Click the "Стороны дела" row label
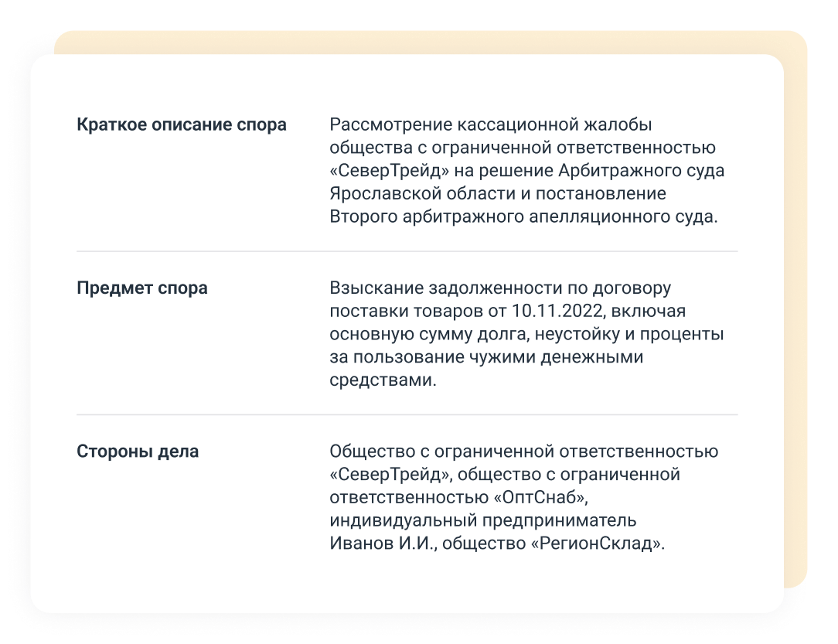 (x=138, y=451)
